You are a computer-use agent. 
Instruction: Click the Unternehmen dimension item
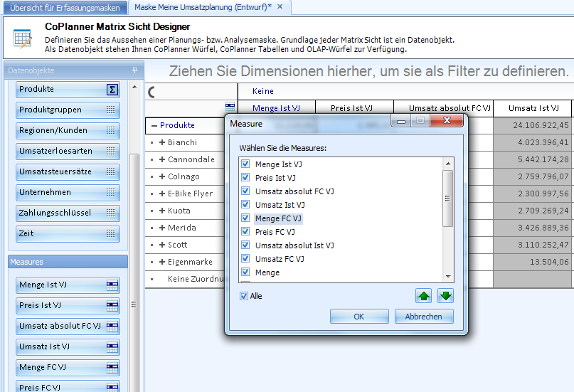[x=68, y=192]
